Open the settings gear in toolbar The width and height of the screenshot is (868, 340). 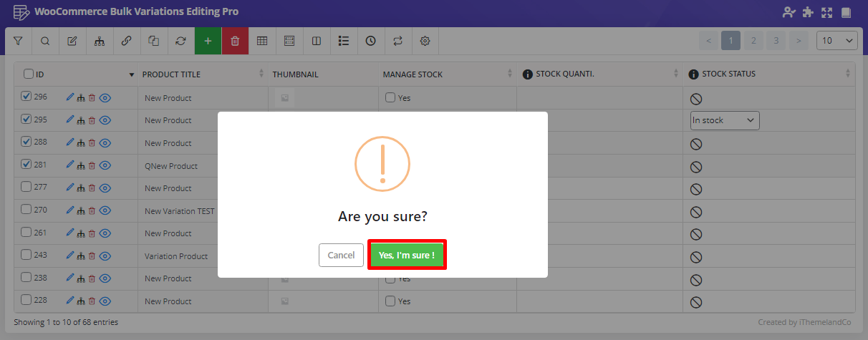[x=425, y=41]
